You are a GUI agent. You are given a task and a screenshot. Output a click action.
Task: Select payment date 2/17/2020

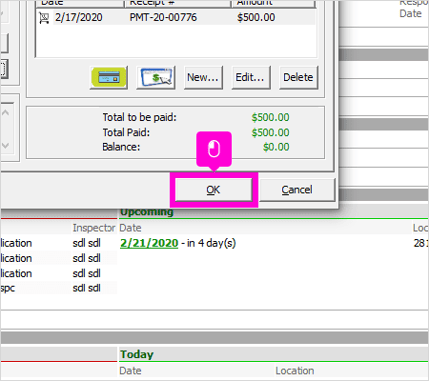(x=79, y=17)
